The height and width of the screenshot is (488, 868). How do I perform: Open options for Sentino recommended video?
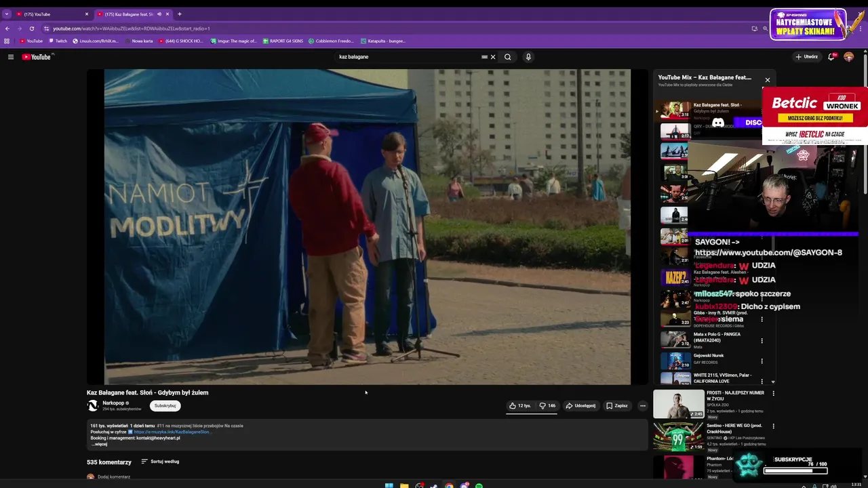(x=773, y=426)
